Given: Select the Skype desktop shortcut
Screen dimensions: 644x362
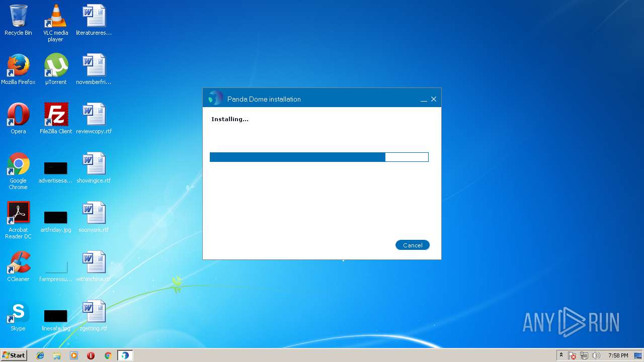Looking at the screenshot, I should (x=18, y=316).
